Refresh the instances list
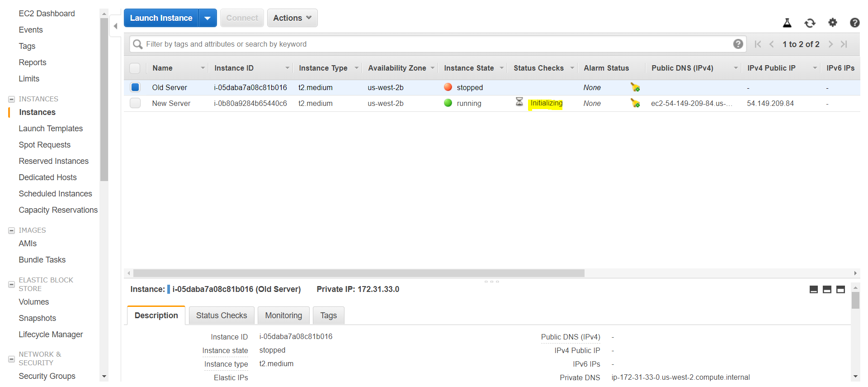Viewport: 868px width, 387px height. pyautogui.click(x=810, y=23)
